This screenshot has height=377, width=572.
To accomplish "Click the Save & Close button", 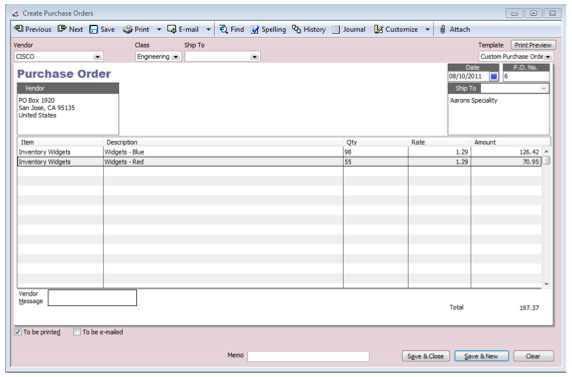I will pos(426,356).
